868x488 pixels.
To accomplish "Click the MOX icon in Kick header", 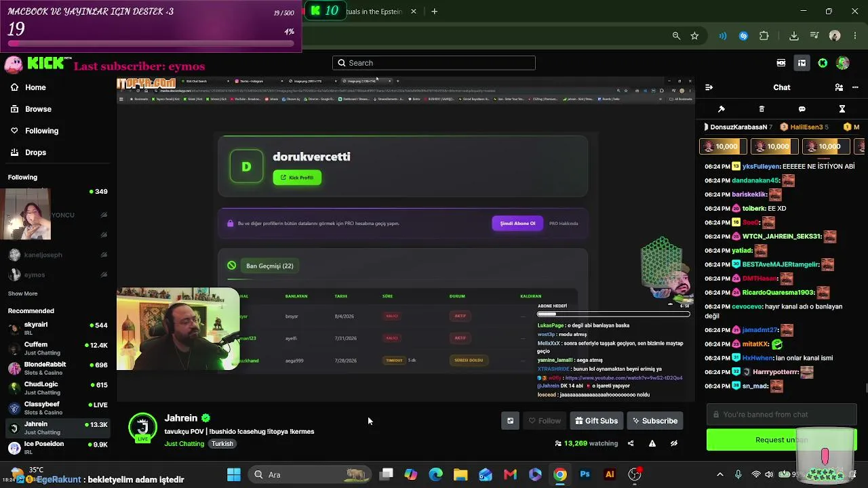I will 781,63.
